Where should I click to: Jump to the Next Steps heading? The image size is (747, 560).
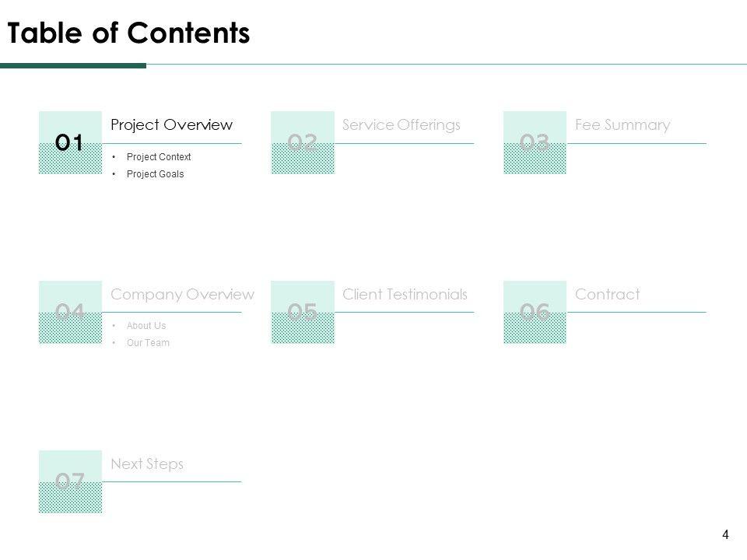pyautogui.click(x=147, y=464)
